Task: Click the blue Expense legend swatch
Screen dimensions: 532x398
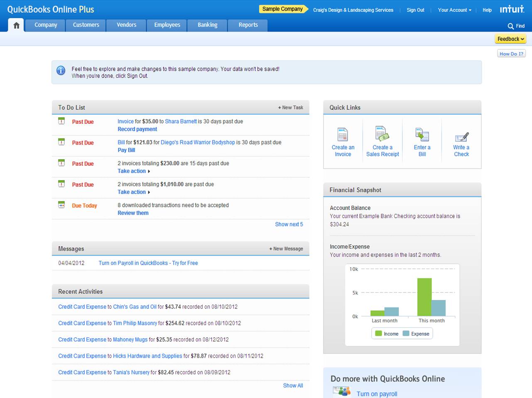Action: click(406, 333)
